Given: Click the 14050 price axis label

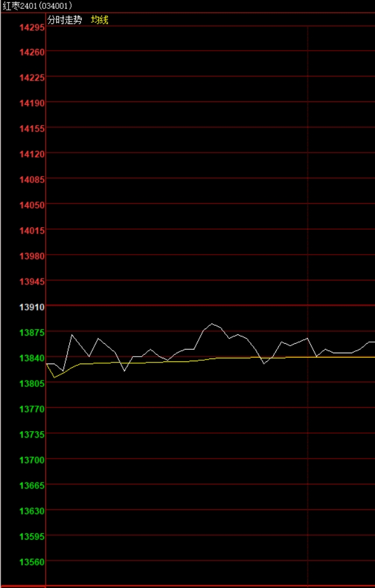Looking at the screenshot, I should pyautogui.click(x=32, y=205).
